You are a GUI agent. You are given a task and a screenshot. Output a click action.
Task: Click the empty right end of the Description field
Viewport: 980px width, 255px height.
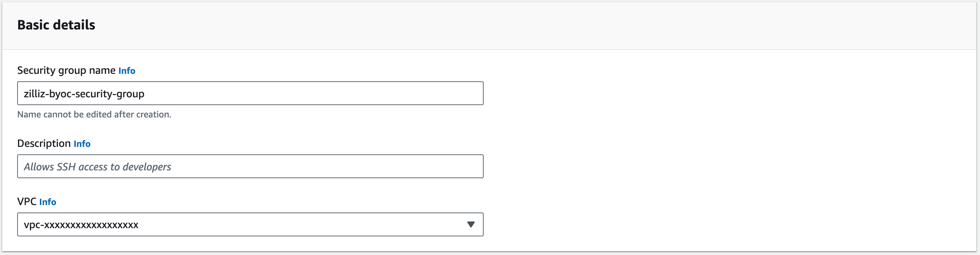click(x=437, y=166)
